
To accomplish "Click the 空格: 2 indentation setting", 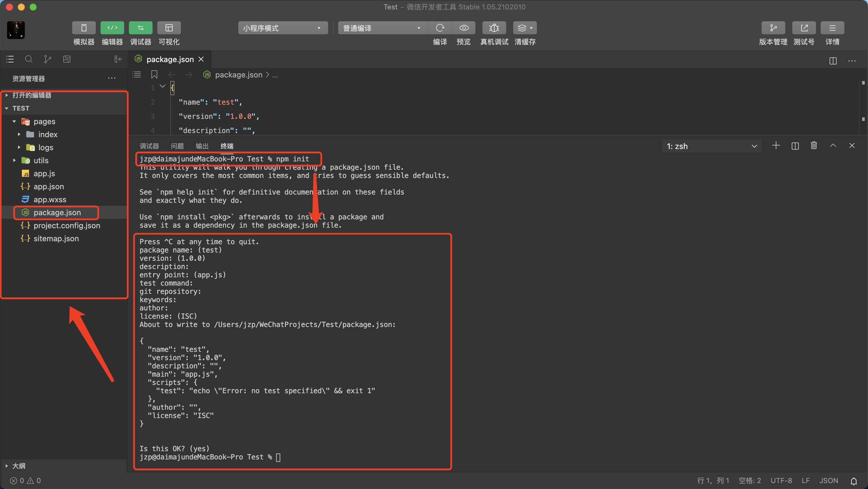I will click(750, 481).
